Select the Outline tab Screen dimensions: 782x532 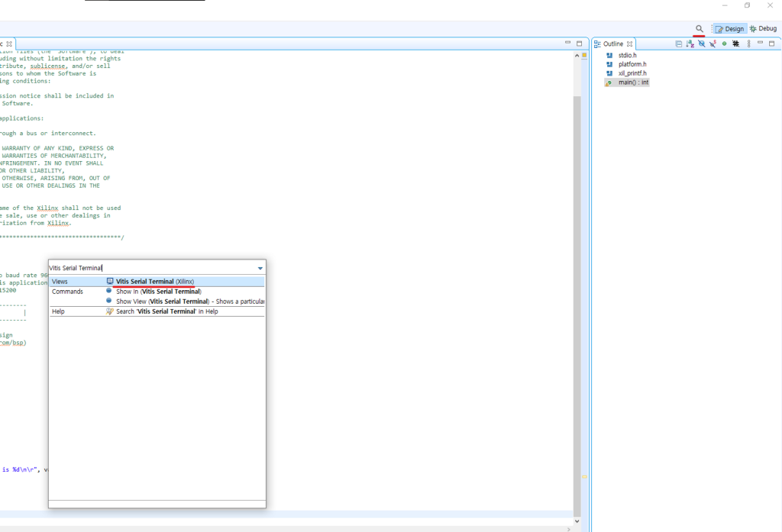(x=613, y=44)
